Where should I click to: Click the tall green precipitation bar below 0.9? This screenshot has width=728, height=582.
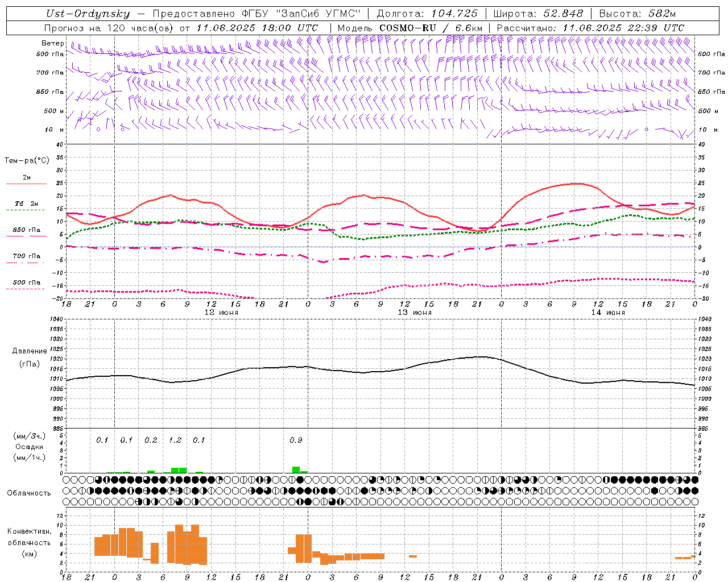click(296, 469)
